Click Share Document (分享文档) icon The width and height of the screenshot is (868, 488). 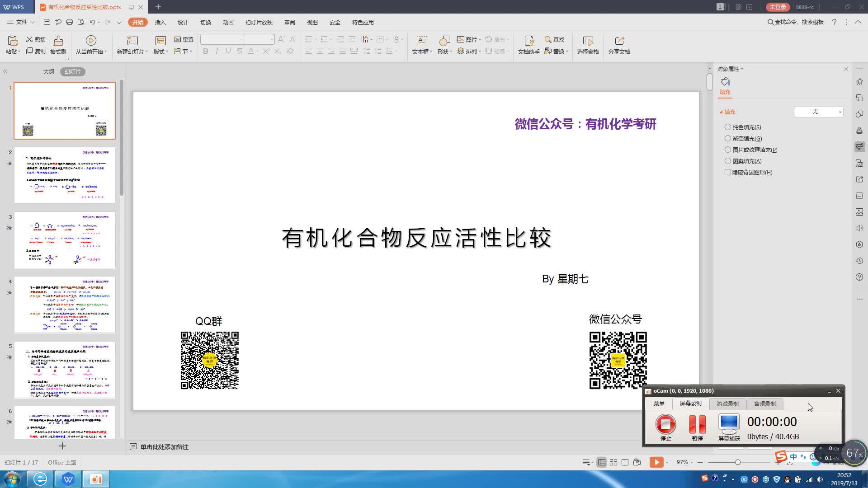pyautogui.click(x=619, y=41)
